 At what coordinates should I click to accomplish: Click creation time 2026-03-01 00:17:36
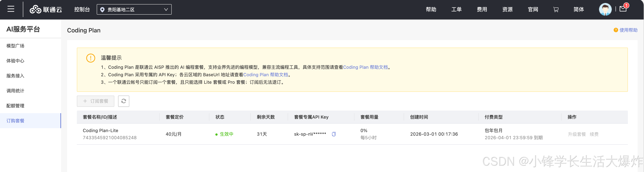[x=434, y=134]
